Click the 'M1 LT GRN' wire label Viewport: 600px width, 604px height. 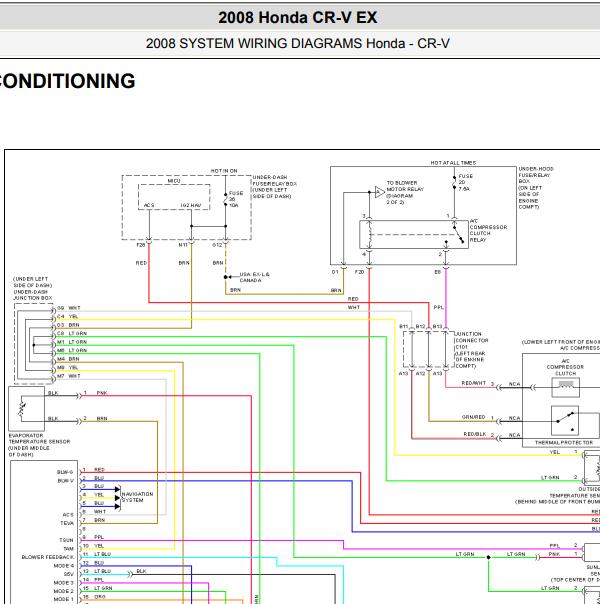pos(72,342)
